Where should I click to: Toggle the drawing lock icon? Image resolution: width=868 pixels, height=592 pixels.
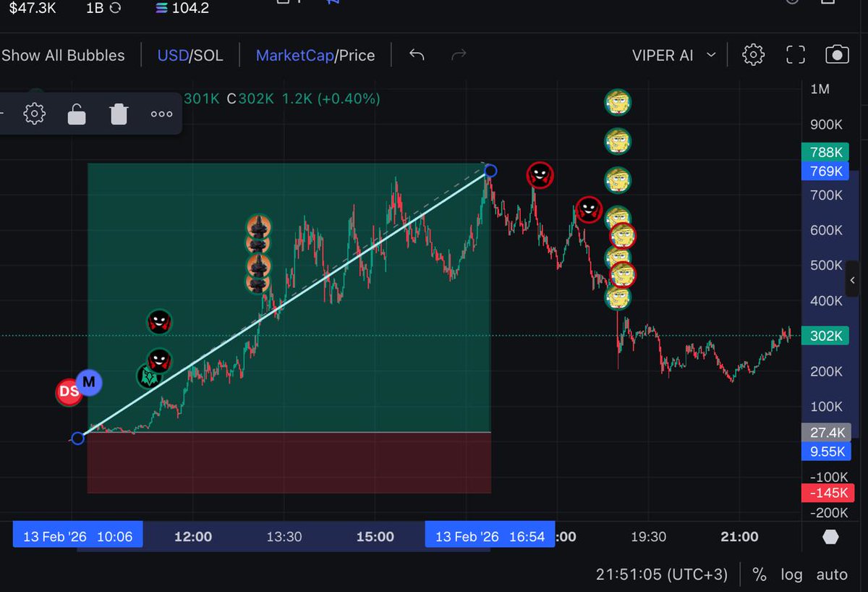coord(77,114)
